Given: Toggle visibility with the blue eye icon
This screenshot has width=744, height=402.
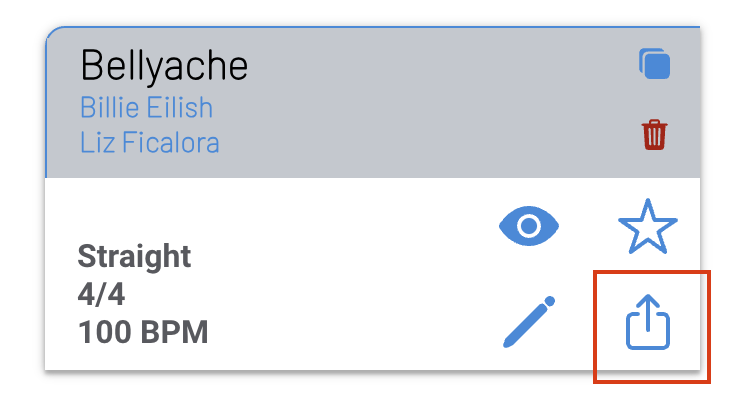Looking at the screenshot, I should tap(529, 227).
